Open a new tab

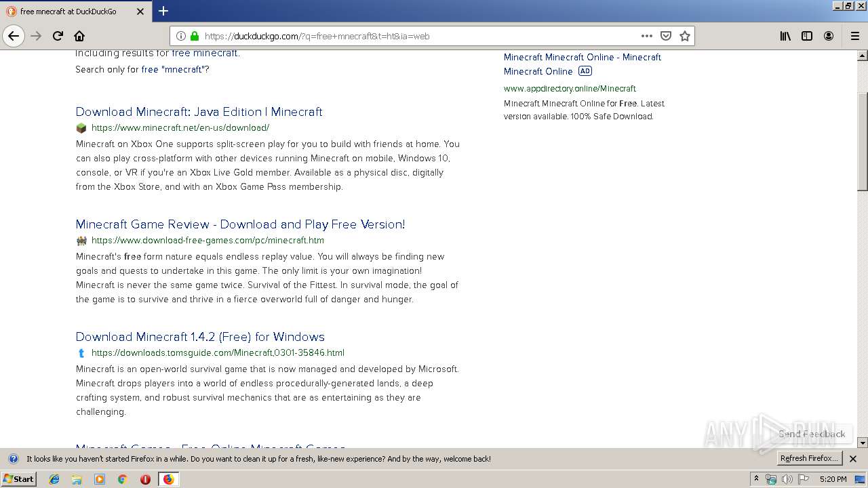[x=163, y=11]
